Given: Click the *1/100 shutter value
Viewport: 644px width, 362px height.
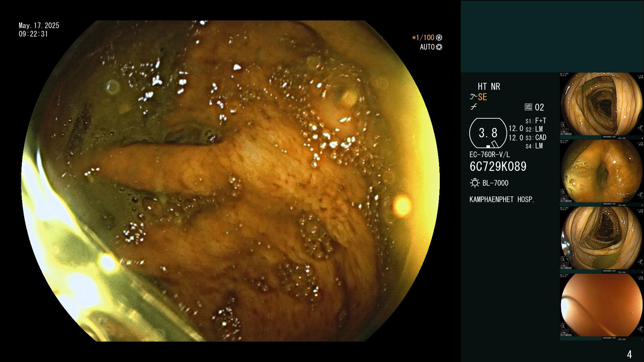Looking at the screenshot, I should (423, 38).
